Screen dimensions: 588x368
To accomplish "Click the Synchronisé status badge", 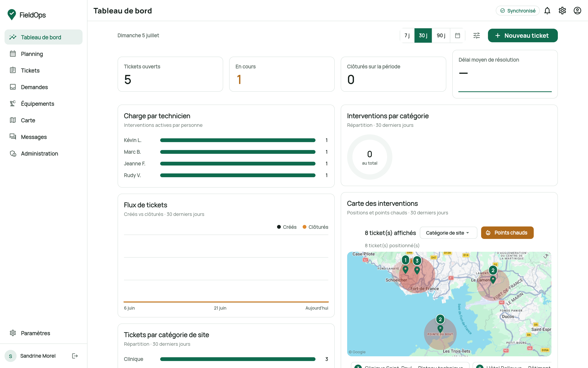I will 518,11.
